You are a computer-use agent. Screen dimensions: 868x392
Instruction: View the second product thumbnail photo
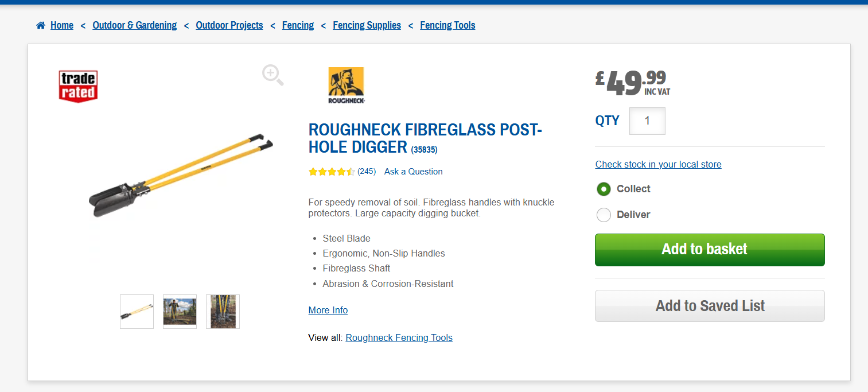point(180,312)
